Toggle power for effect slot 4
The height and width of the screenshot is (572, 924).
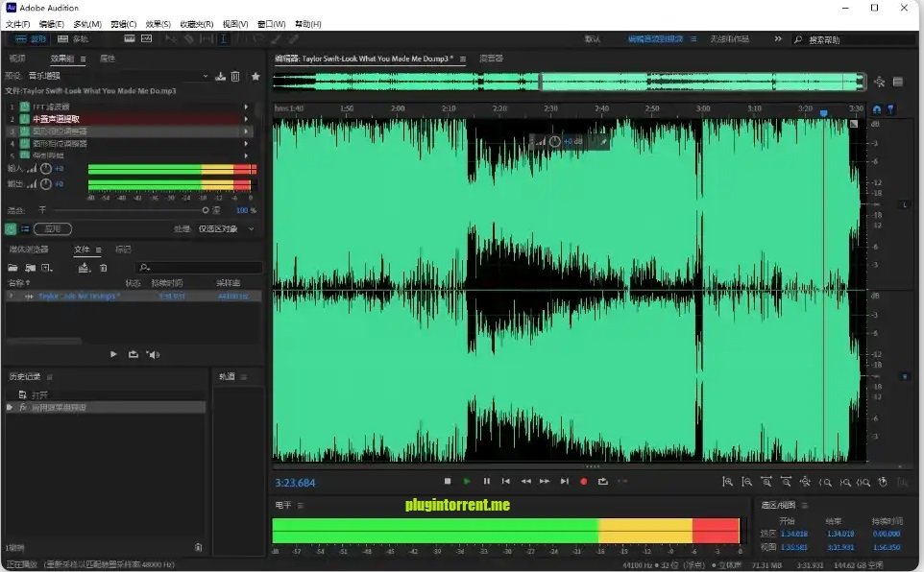[x=25, y=143]
